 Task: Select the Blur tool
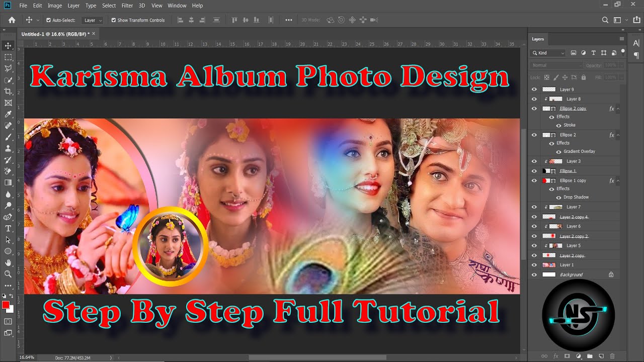[8, 194]
